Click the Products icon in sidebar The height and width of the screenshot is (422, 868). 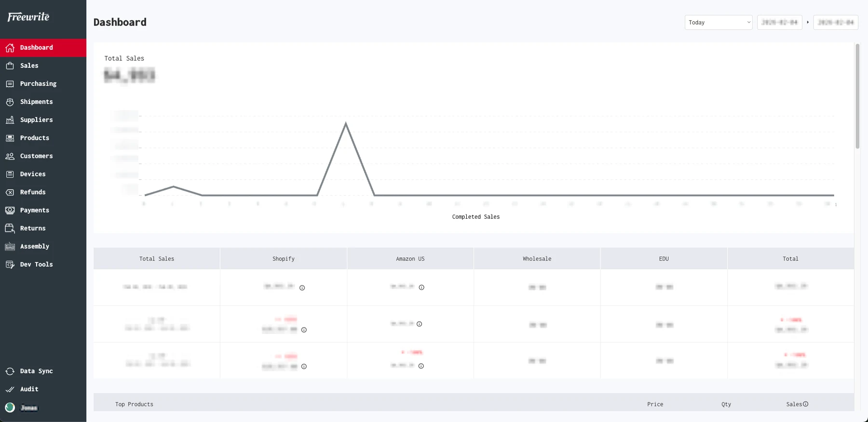(x=10, y=138)
